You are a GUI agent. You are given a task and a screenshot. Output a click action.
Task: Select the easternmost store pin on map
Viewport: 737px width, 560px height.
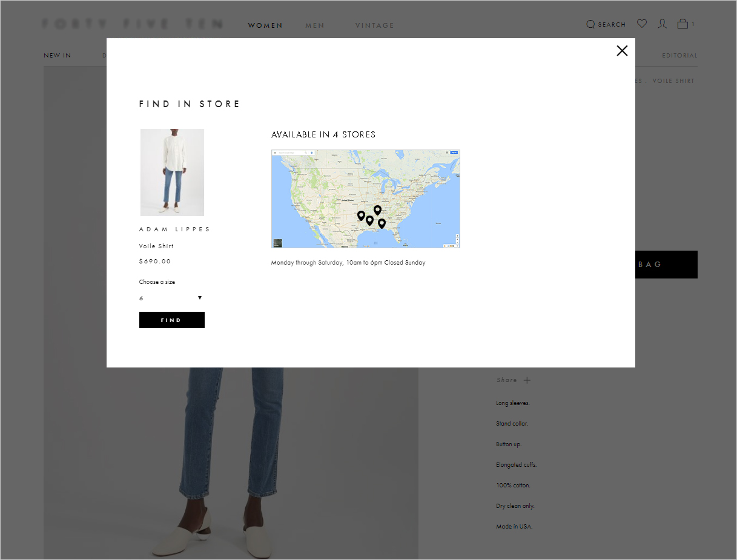[382, 223]
